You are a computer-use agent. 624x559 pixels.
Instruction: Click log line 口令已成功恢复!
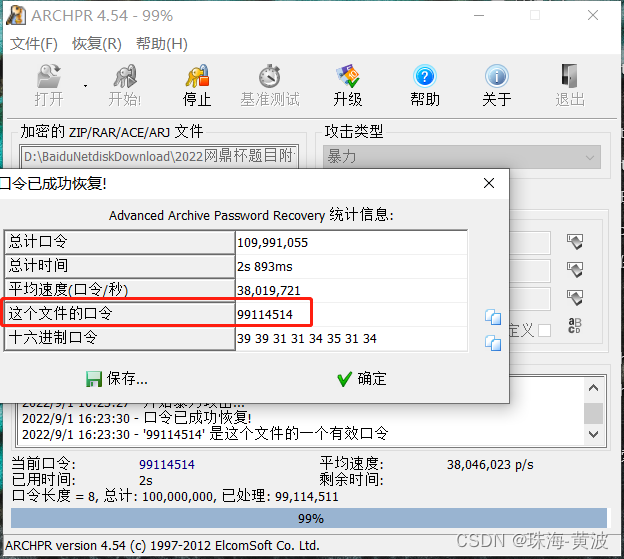coord(136,418)
